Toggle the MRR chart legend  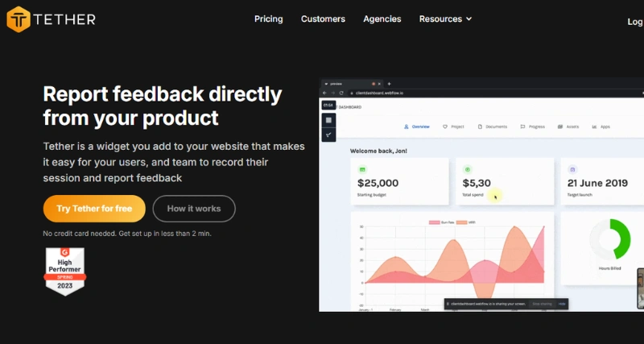pos(466,222)
